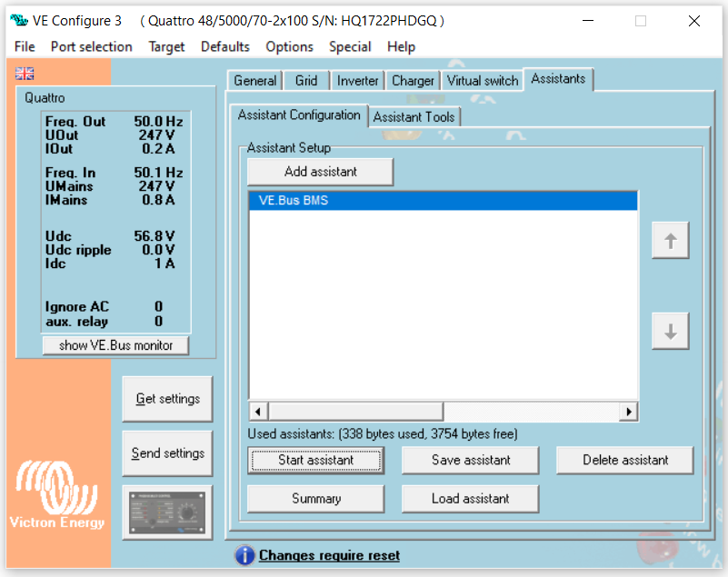Viewport: 728px width, 577px height.
Task: Open the Help menu
Action: [401, 47]
